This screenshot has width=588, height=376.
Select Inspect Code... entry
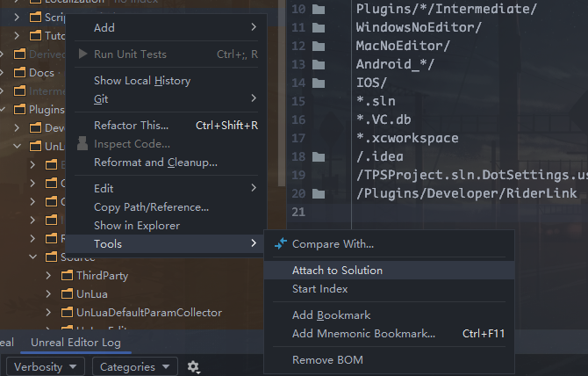pyautogui.click(x=166, y=144)
